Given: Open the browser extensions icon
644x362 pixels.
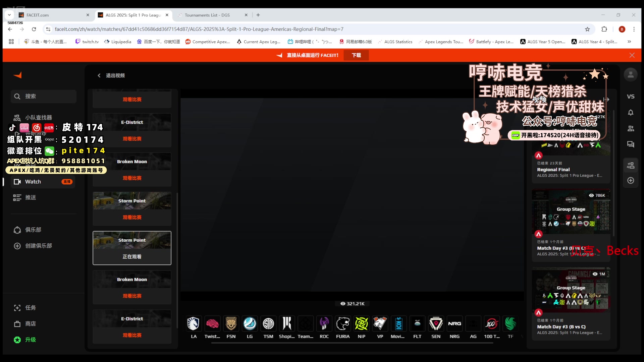Looking at the screenshot, I should point(604,29).
